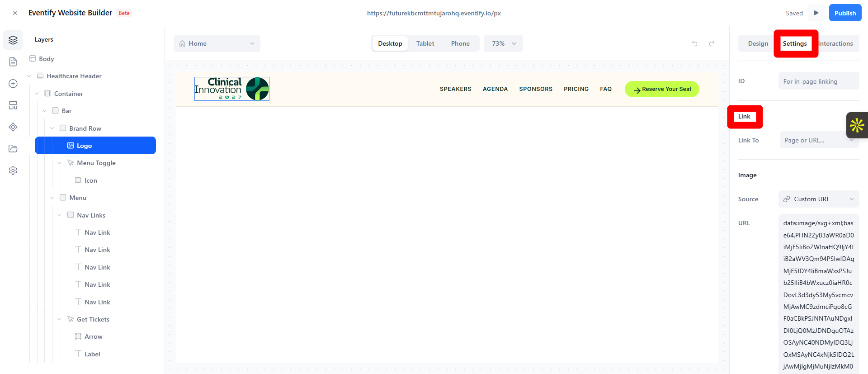
Task: Switch to the Settings tab
Action: [795, 43]
